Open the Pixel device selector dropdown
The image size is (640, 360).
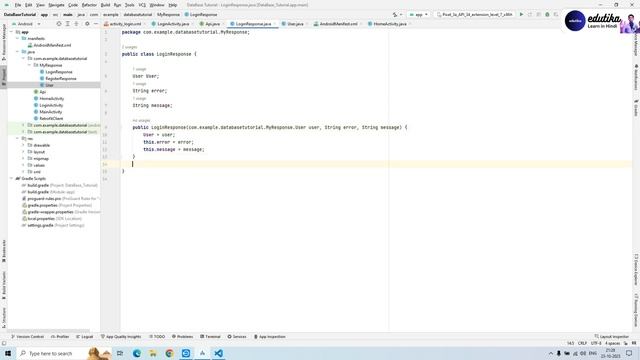pyautogui.click(x=474, y=14)
